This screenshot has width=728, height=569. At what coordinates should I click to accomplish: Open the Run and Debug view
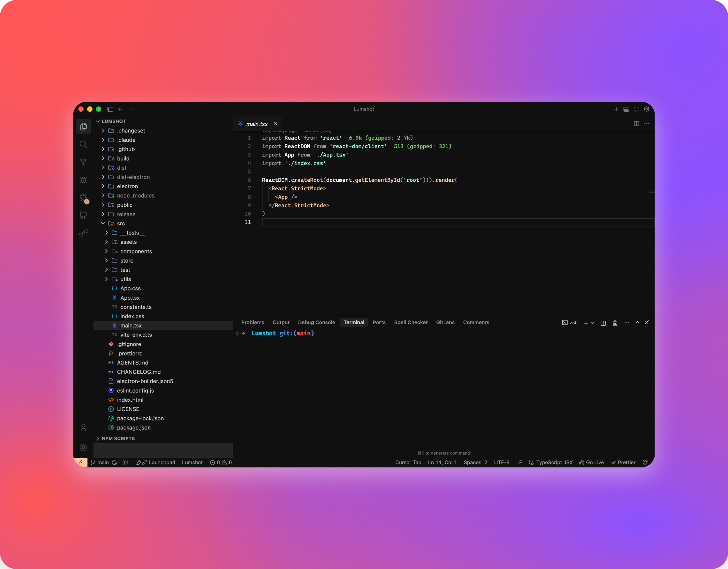click(83, 180)
